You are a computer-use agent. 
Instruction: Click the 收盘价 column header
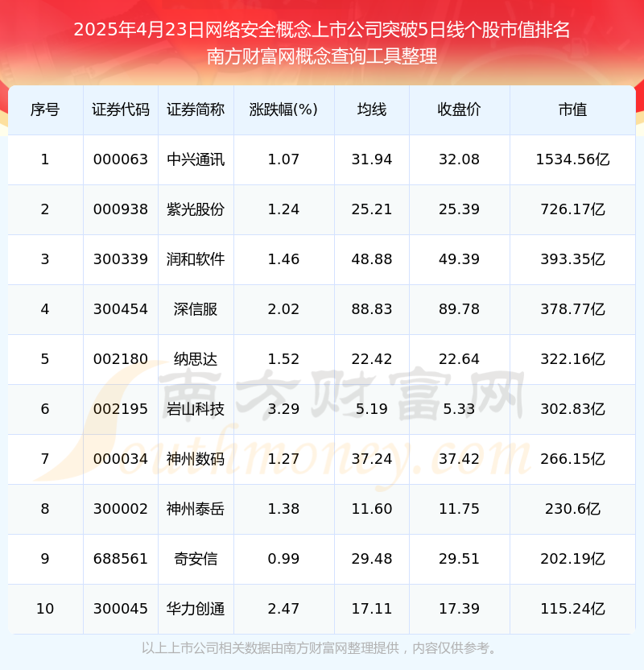click(x=459, y=110)
